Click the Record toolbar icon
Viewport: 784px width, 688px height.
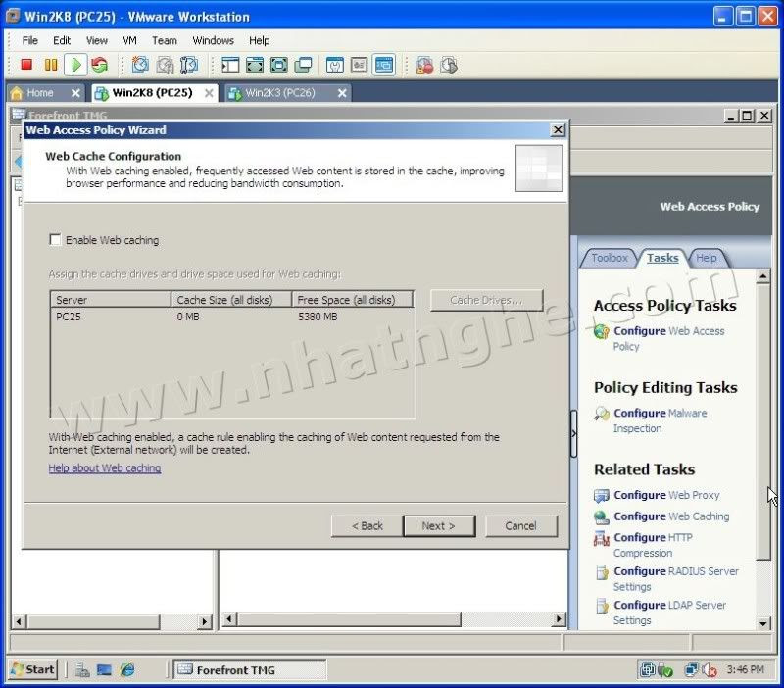coord(425,65)
